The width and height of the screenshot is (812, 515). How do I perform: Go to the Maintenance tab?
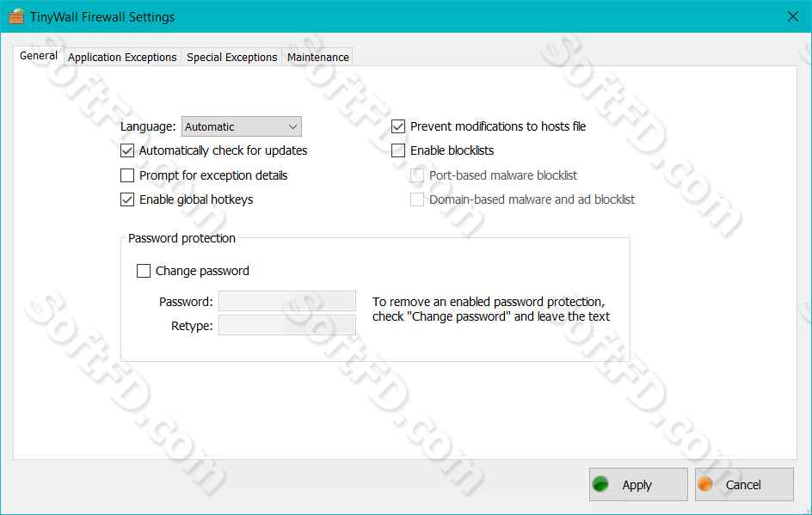318,57
